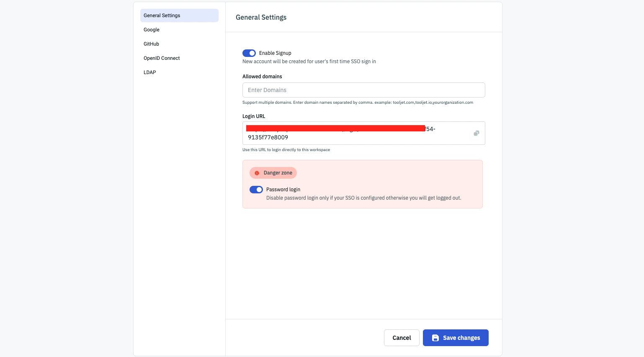Disable the Password login switch
Viewport: 644px width, 357px height.
[256, 190]
